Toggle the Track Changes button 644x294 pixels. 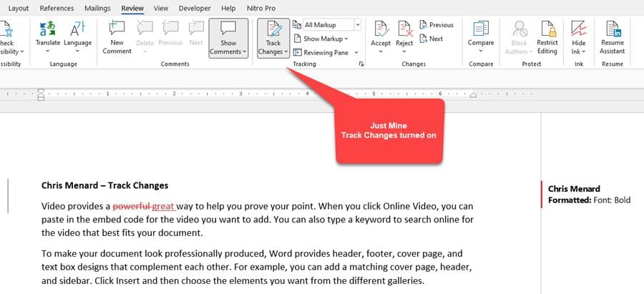tap(273, 38)
